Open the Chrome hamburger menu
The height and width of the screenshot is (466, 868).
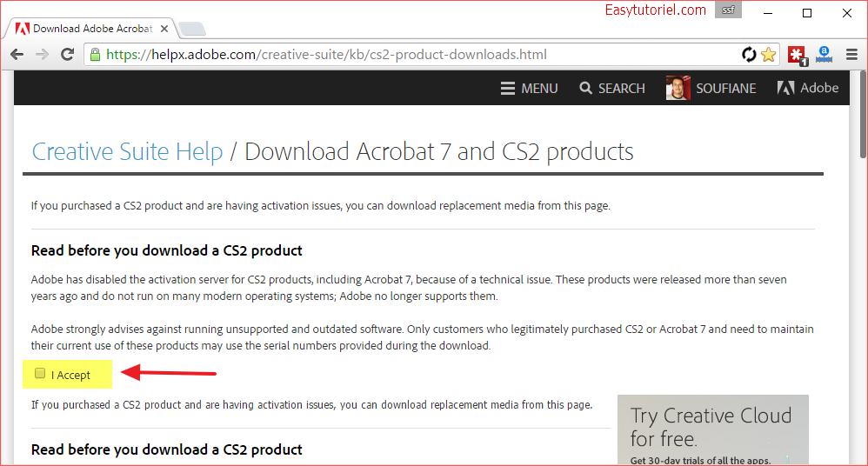tap(852, 54)
